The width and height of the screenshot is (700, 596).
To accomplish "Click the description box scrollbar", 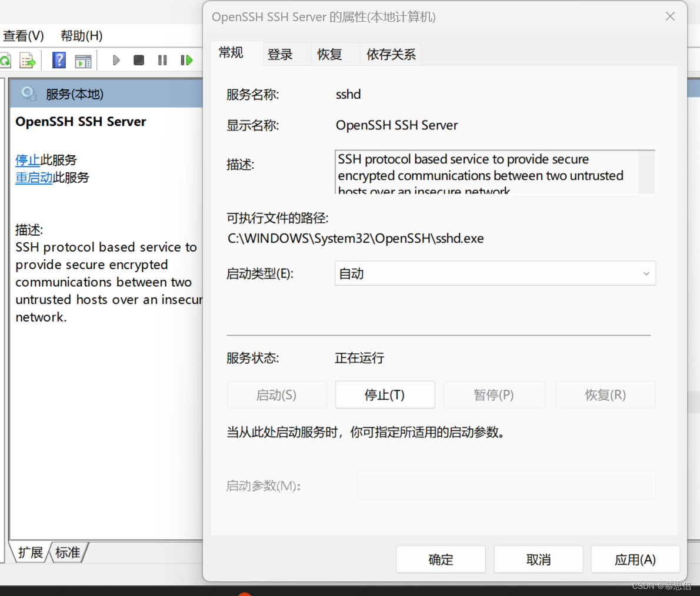I will point(646,172).
